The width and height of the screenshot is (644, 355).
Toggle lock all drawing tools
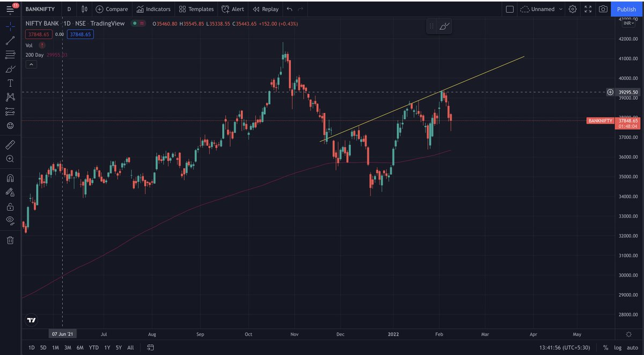click(10, 206)
